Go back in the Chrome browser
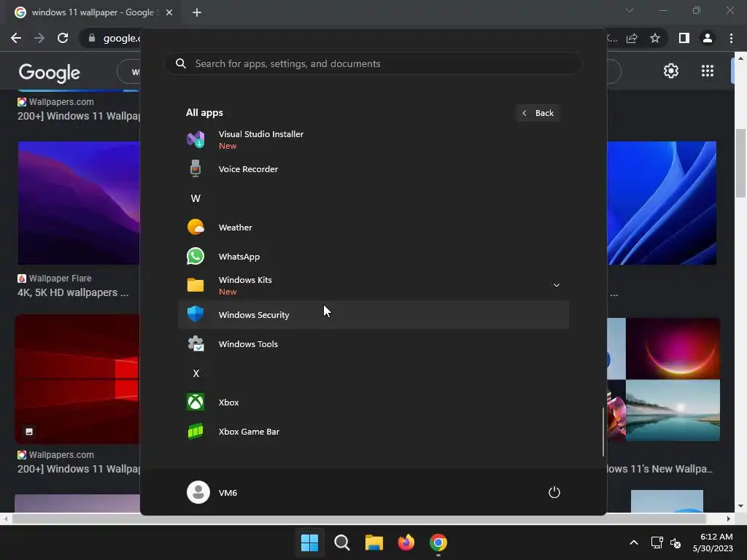This screenshot has height=560, width=747. [16, 38]
